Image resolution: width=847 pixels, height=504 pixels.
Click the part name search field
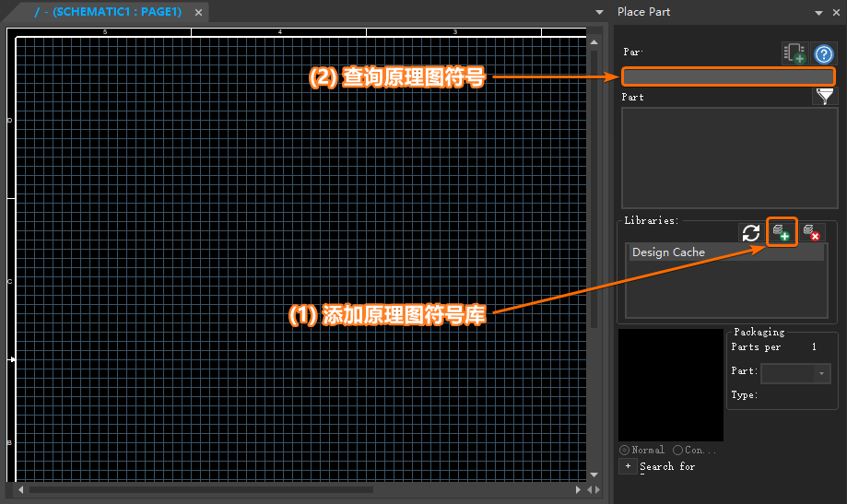pos(728,76)
